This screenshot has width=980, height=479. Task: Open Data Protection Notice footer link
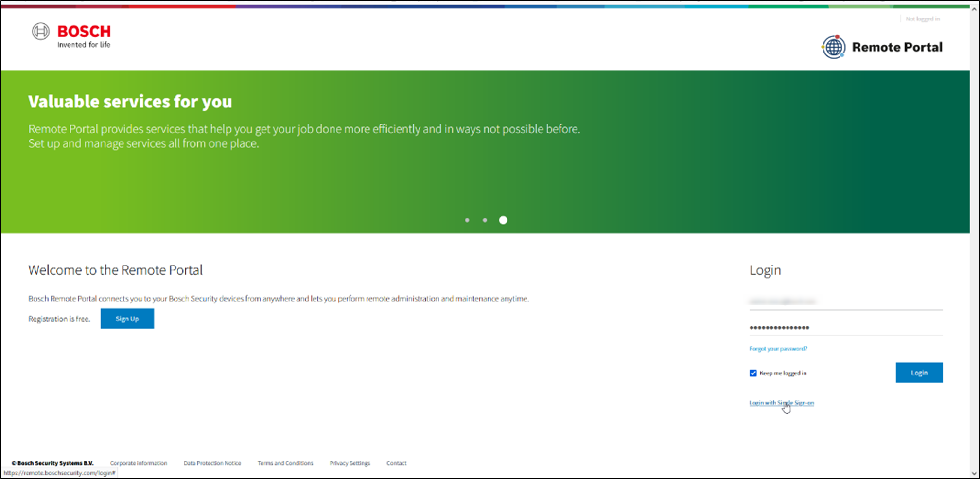pyautogui.click(x=212, y=463)
